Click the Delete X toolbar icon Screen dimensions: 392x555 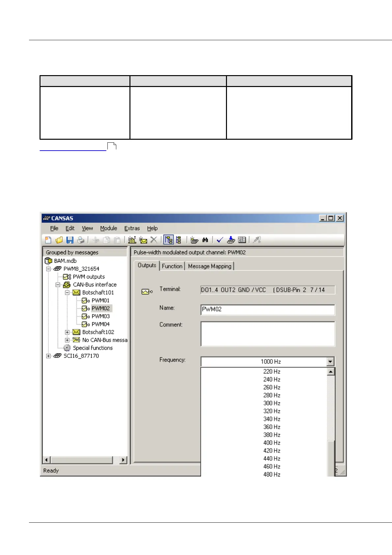coord(154,240)
